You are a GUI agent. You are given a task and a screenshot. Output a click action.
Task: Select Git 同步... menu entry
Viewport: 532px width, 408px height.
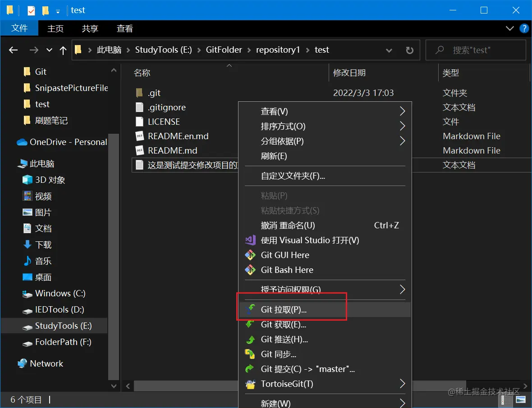tap(325, 354)
